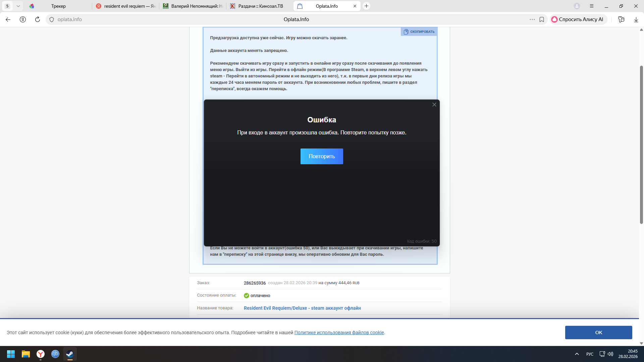
Task: Click the copy (Скопировать) button
Action: pos(419,32)
